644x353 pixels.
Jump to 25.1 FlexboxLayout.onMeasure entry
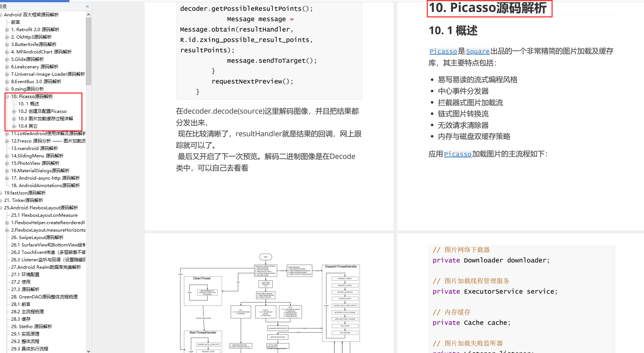44,215
